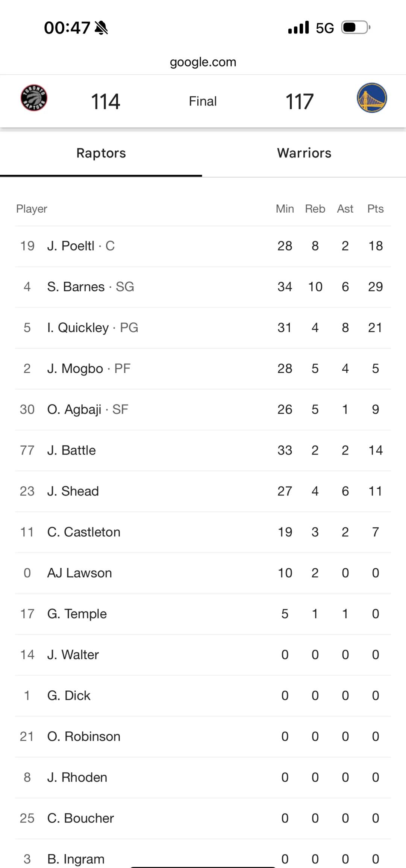406x868 pixels.
Task: Tap J. Battle player name
Action: click(71, 450)
